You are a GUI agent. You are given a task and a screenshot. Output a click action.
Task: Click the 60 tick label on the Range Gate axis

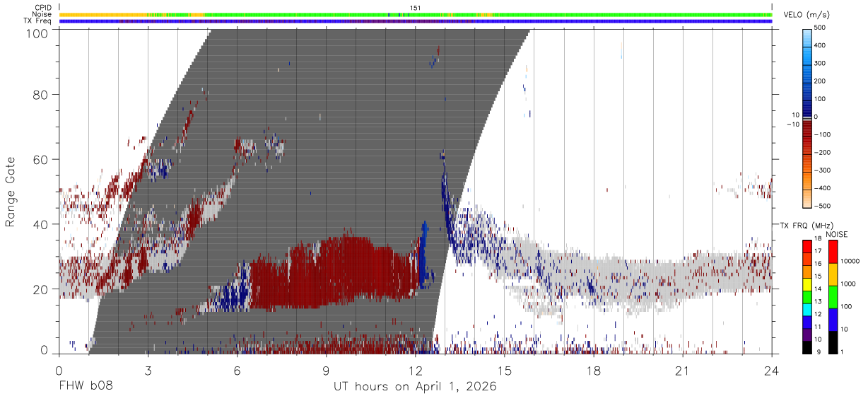tap(41, 159)
